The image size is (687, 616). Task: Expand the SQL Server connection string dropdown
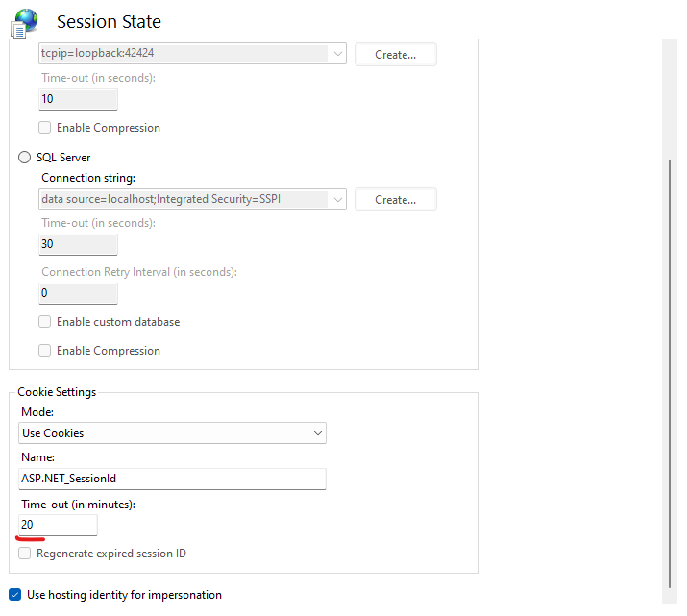tap(338, 199)
